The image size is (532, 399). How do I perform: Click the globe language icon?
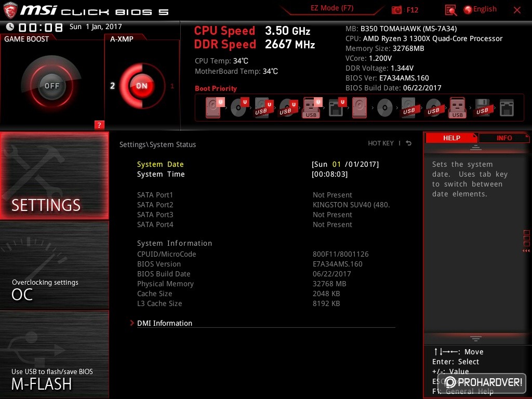(468, 10)
